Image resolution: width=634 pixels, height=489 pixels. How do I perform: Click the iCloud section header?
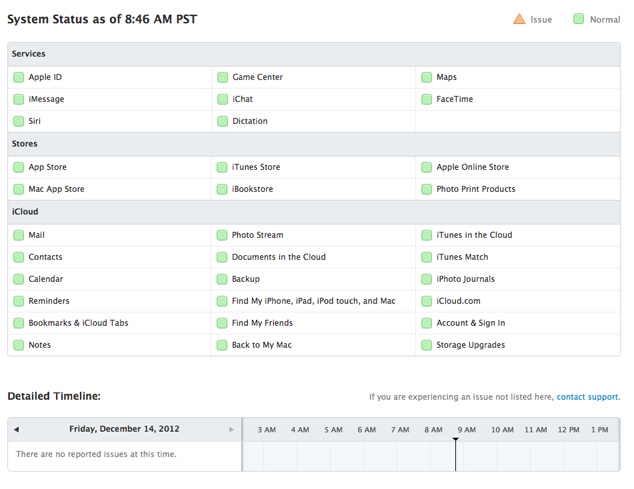click(x=314, y=212)
